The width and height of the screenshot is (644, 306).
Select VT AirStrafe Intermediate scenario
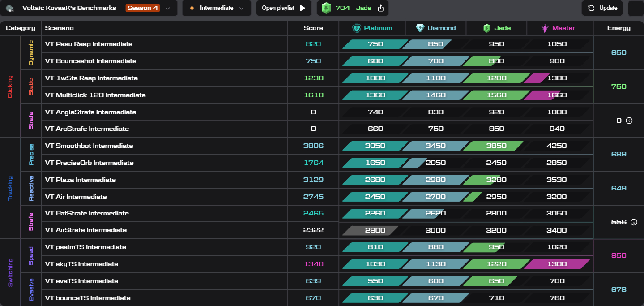[x=86, y=230]
